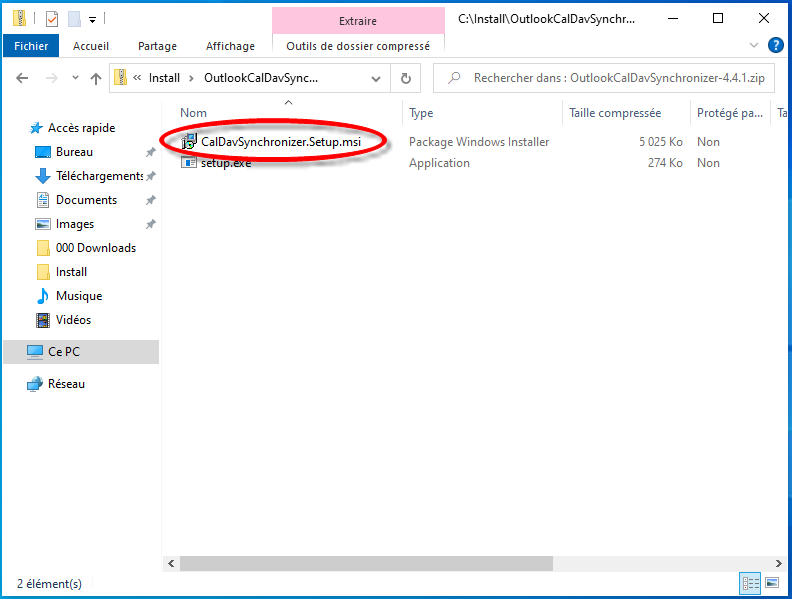Open the address bar history dropdown
The width and height of the screenshot is (792, 599).
(x=376, y=79)
